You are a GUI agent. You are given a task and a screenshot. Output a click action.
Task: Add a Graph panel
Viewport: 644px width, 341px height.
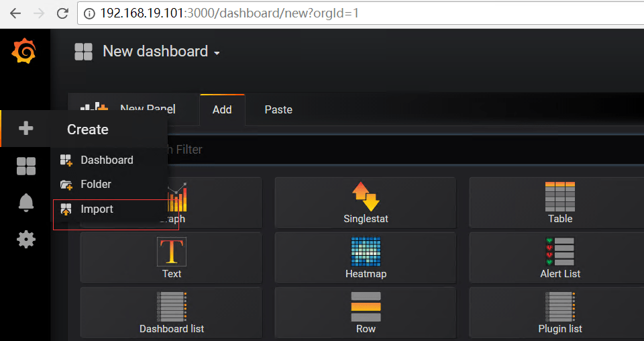point(215,203)
